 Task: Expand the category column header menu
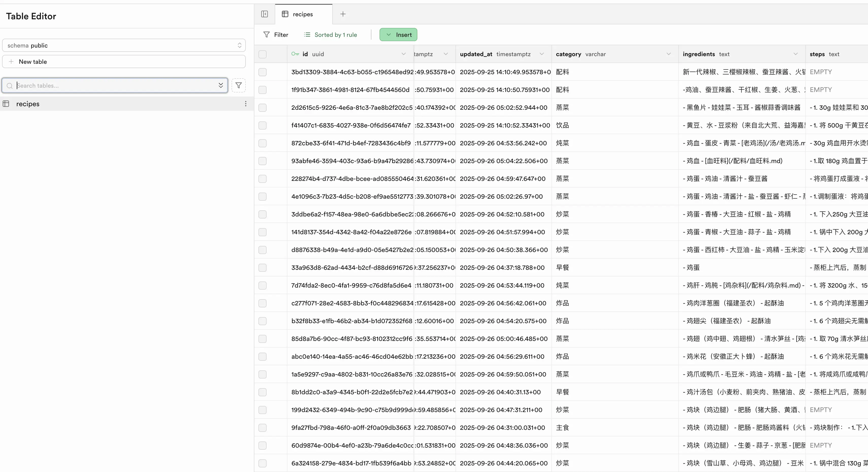point(668,54)
